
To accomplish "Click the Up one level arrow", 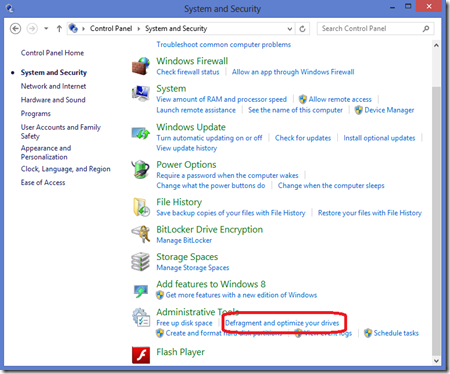I will click(59, 29).
